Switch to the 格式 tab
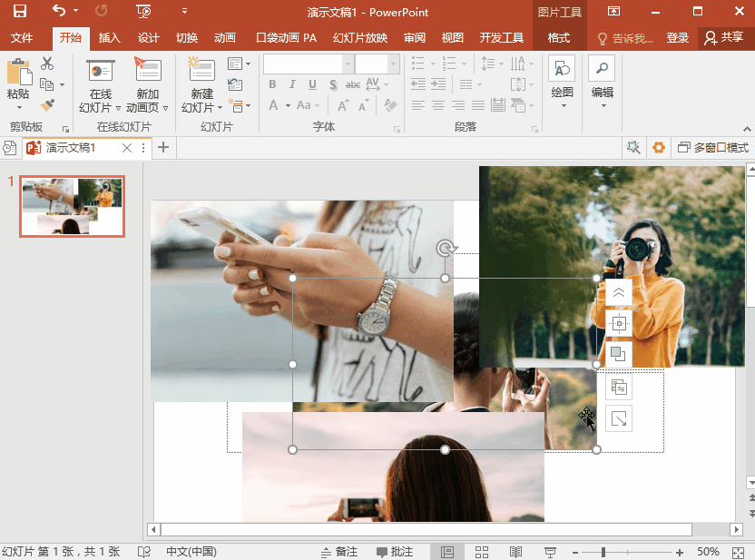Viewport: 755px width, 560px height. pyautogui.click(x=559, y=38)
